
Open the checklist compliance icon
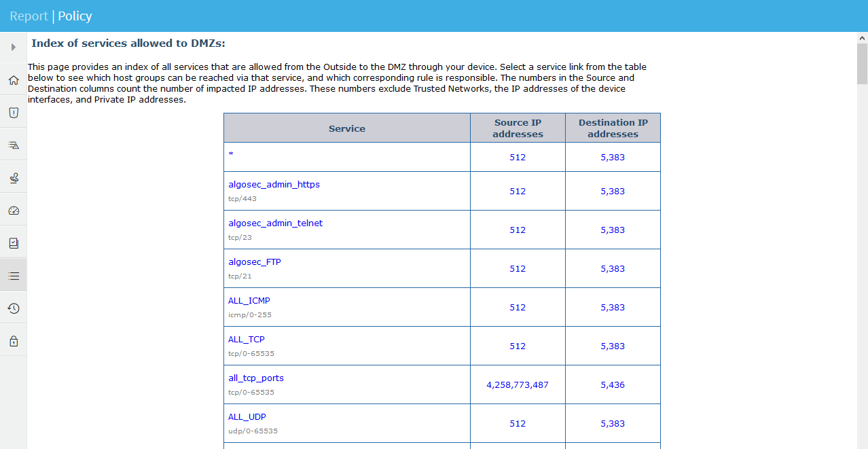[x=14, y=243]
